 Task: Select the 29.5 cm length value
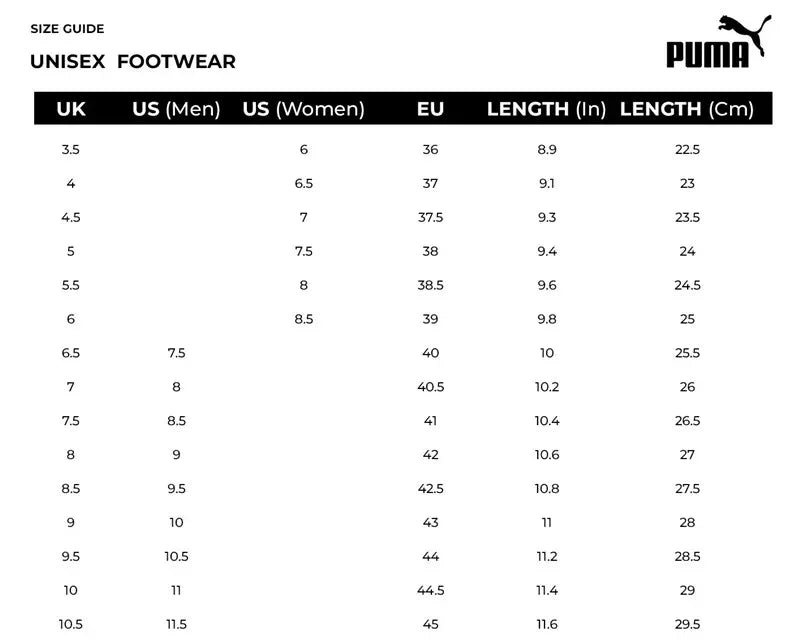pos(687,624)
